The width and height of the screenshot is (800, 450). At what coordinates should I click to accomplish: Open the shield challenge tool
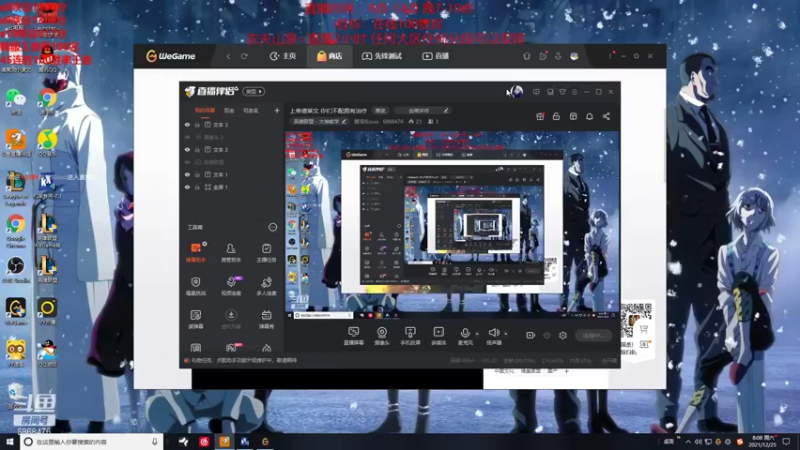point(196,286)
